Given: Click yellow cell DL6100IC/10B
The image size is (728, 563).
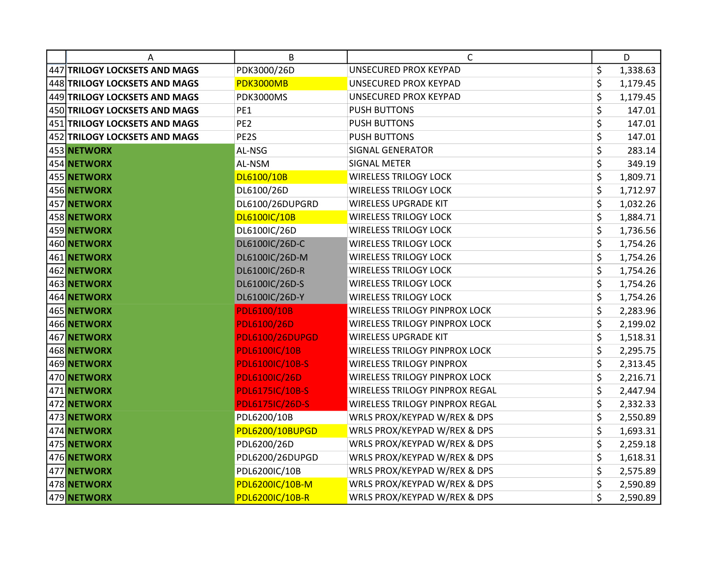Looking at the screenshot, I should [291, 217].
